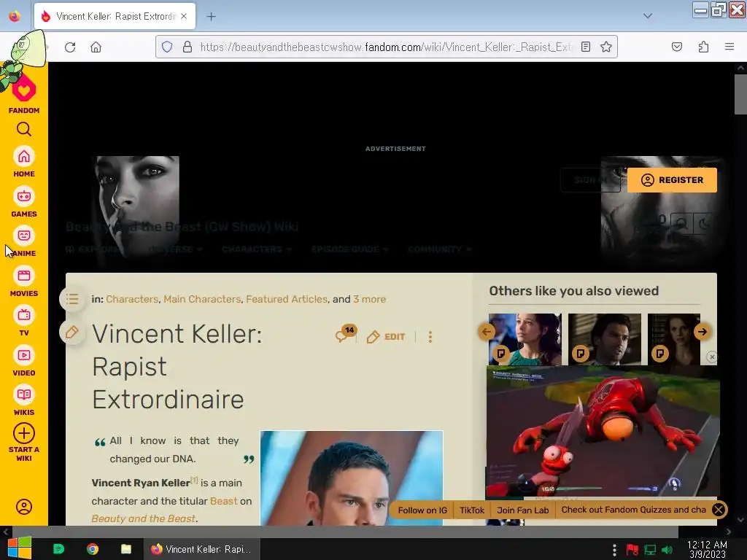Expand the 3 more categories
This screenshot has width=747, height=560.
click(x=369, y=299)
